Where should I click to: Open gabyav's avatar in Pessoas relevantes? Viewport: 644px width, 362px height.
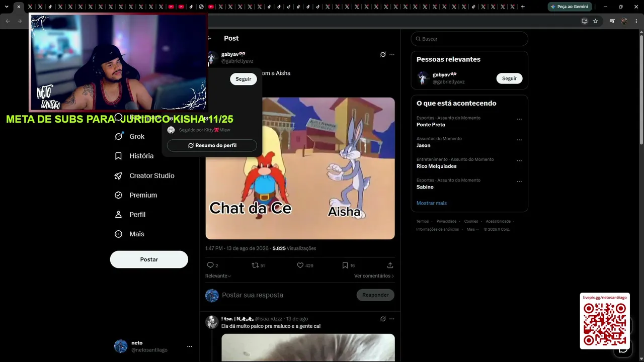click(x=423, y=78)
